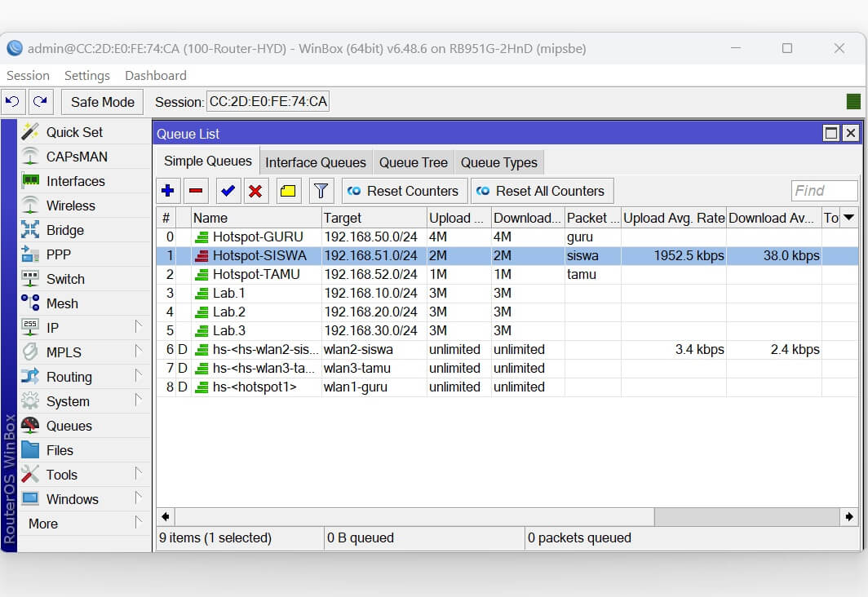Click the blue plus Add queue icon
This screenshot has height=597, width=868.
coord(168,191)
